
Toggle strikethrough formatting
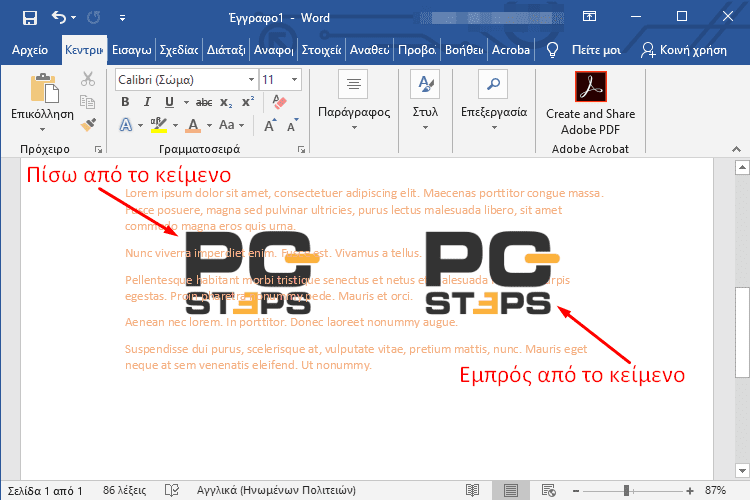point(204,102)
